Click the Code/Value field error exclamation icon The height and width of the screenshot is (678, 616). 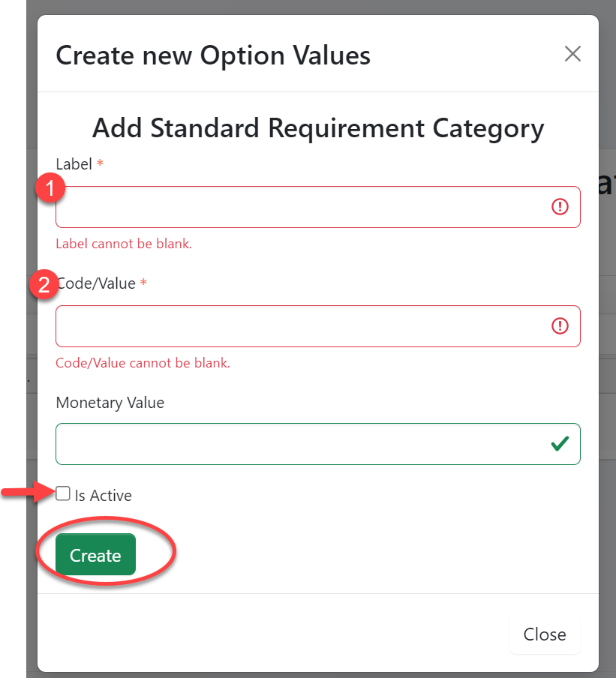(x=560, y=326)
